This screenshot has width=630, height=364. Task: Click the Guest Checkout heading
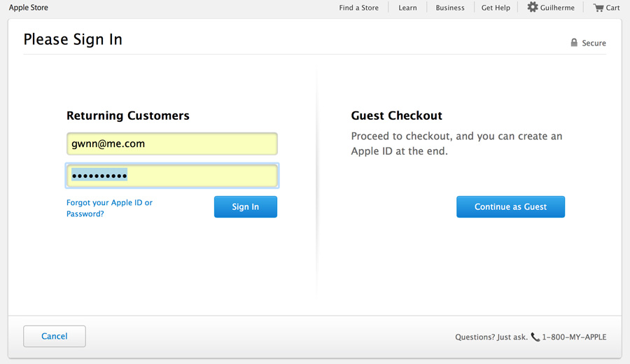pyautogui.click(x=397, y=115)
